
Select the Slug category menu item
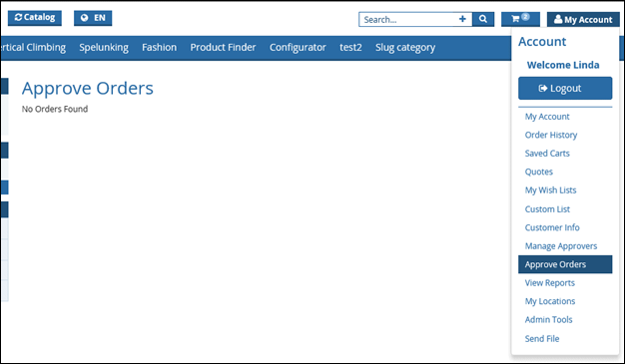(405, 48)
